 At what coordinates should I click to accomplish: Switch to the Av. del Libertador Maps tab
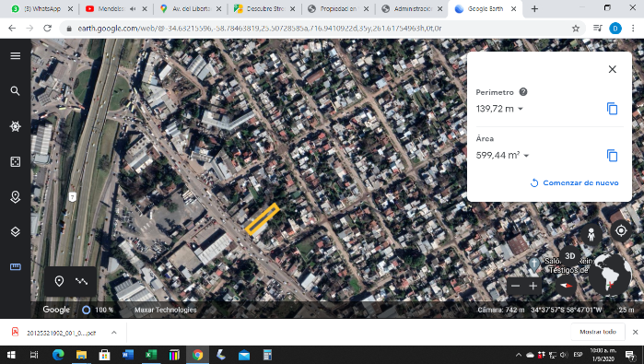(191, 8)
